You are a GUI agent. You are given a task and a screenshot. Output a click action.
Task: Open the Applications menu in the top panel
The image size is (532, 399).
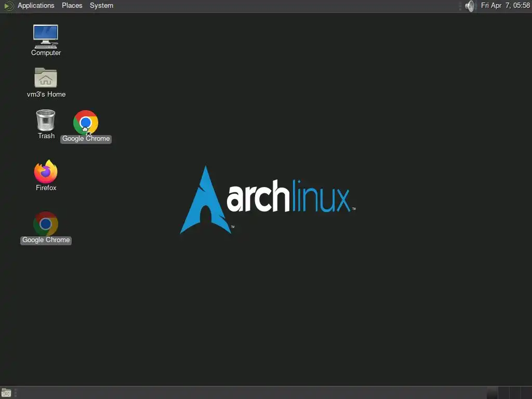(36, 5)
